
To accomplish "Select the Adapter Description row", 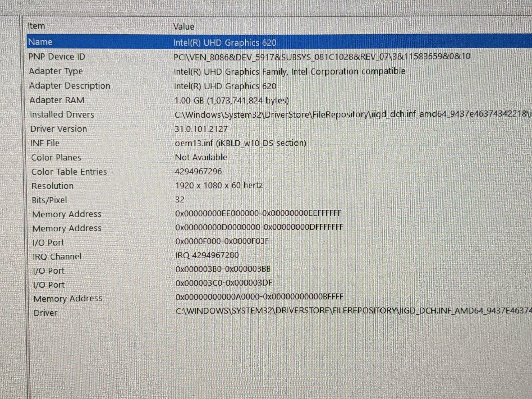I will point(69,86).
